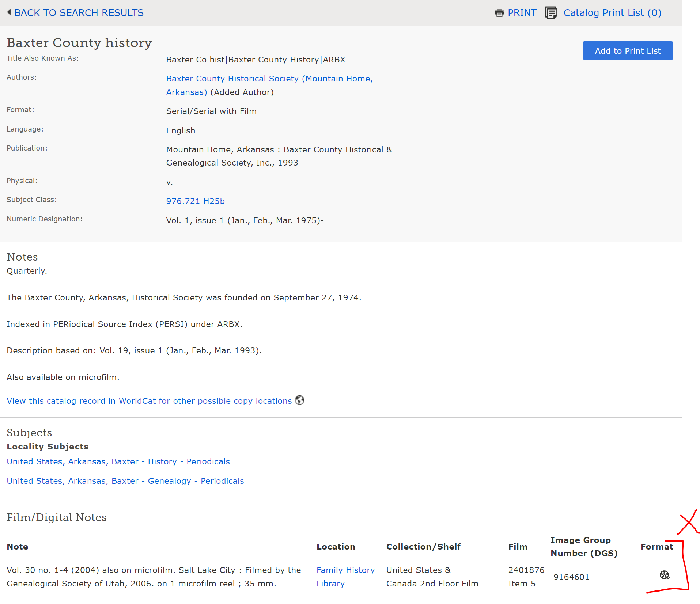Click the Serial/Serial with Film format text
The width and height of the screenshot is (700, 604).
[211, 111]
